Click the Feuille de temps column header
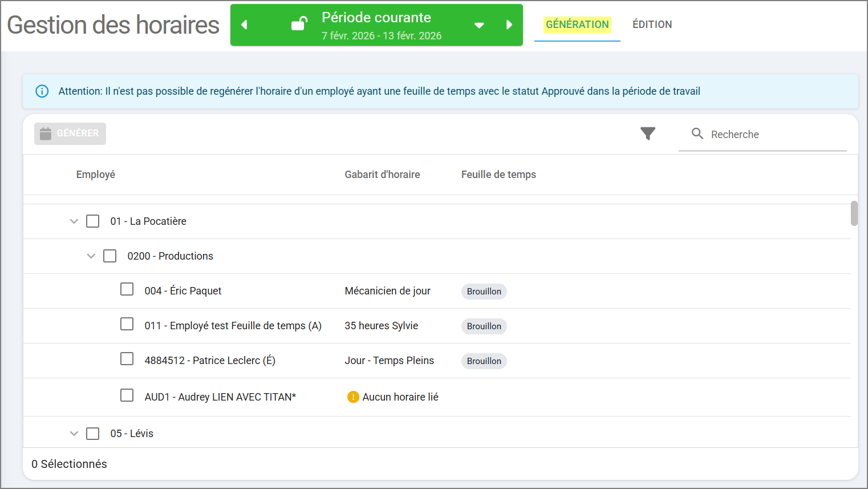Image resolution: width=868 pixels, height=489 pixels. 498,175
